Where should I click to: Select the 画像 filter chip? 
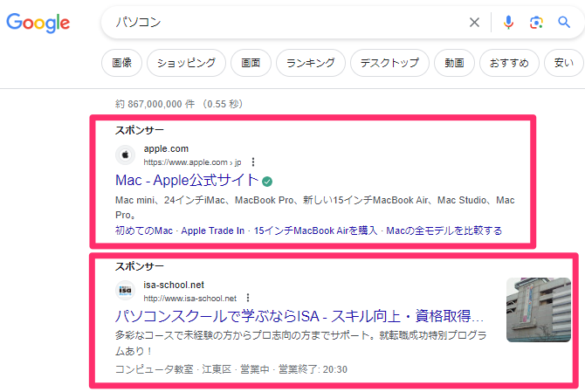[121, 63]
